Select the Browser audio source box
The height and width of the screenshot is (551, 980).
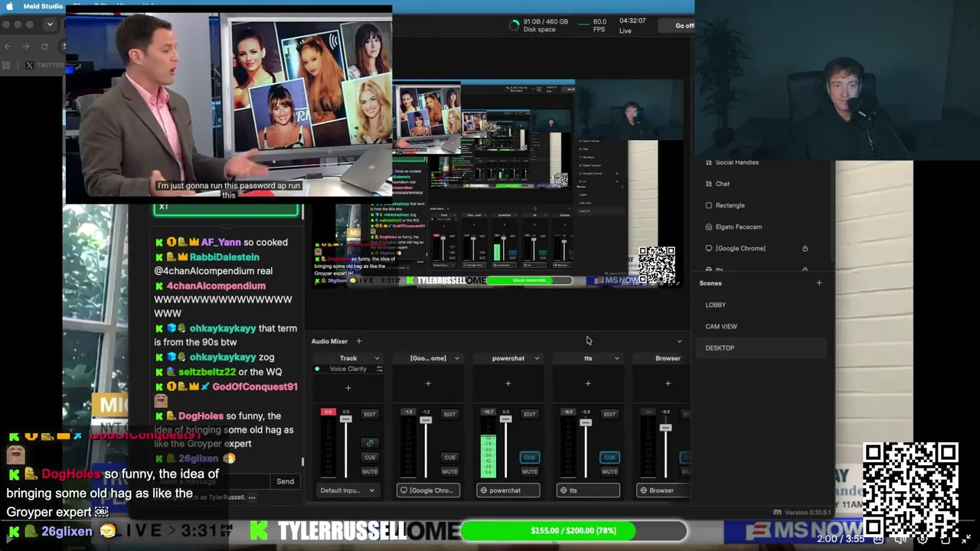(x=664, y=491)
